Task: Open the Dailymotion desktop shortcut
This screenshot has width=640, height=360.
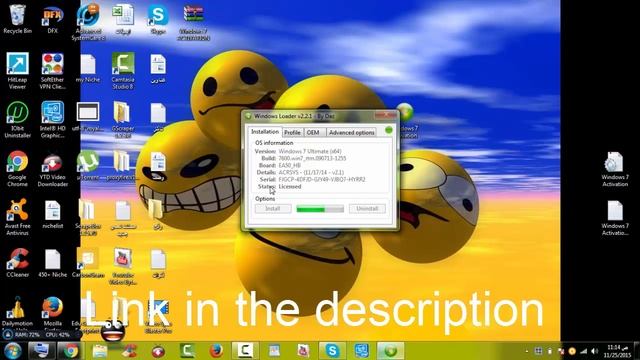Action: point(17,311)
